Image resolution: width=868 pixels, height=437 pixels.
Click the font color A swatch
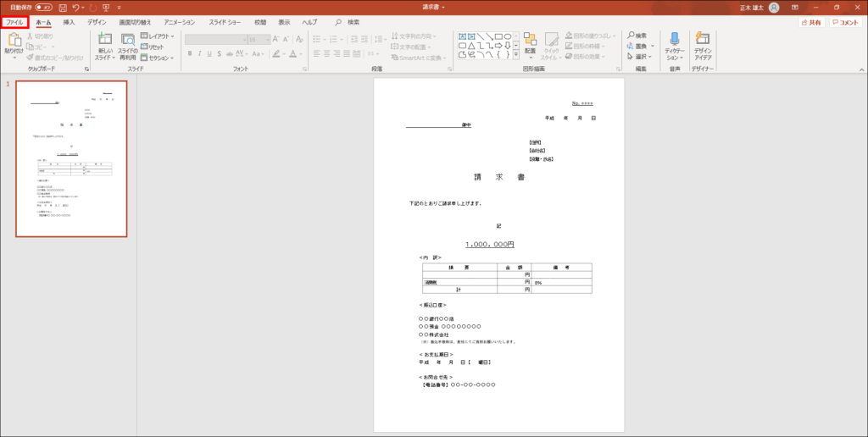click(292, 53)
